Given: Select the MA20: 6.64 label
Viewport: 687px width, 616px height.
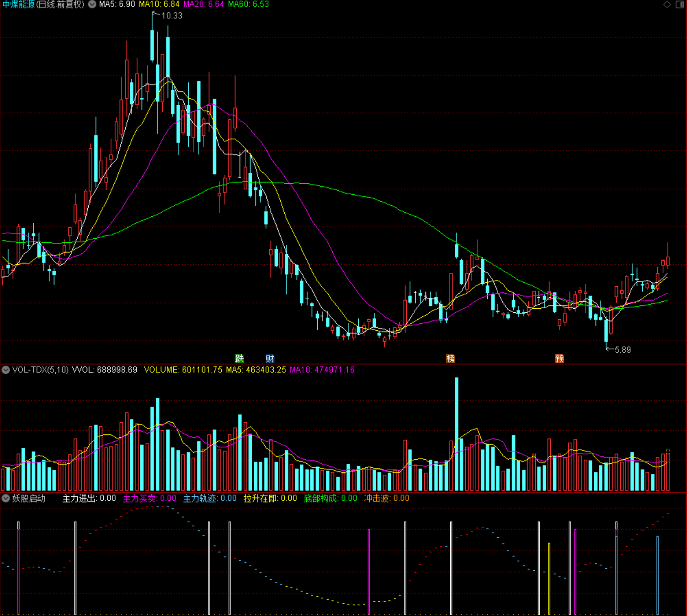Looking at the screenshot, I should (204, 4).
